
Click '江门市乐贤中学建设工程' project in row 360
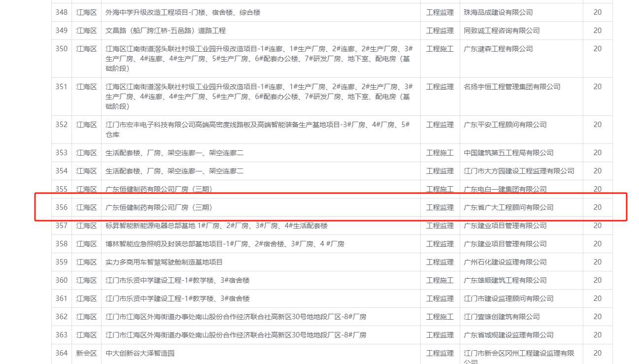[x=177, y=280]
